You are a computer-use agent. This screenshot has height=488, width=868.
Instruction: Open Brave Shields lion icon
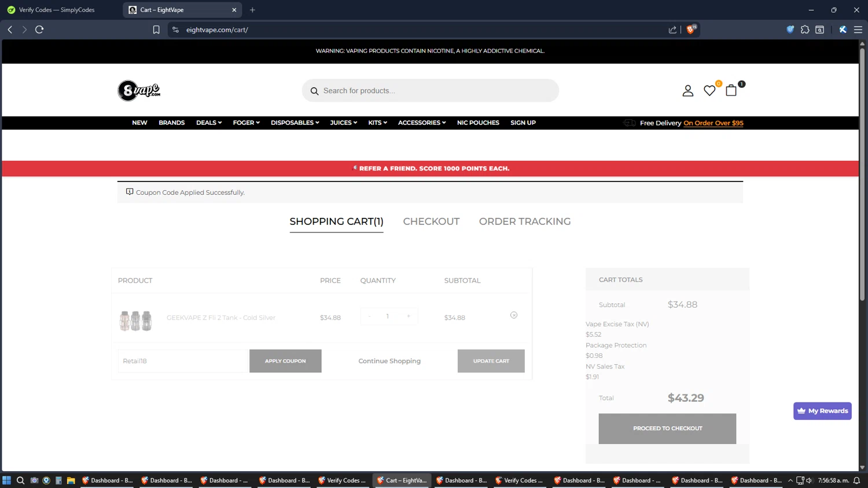691,29
